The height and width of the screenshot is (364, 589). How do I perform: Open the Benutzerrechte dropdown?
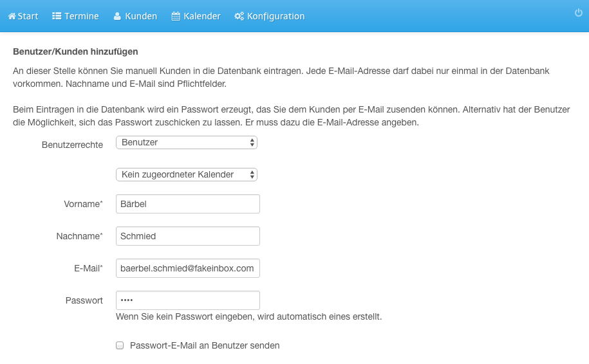click(187, 143)
